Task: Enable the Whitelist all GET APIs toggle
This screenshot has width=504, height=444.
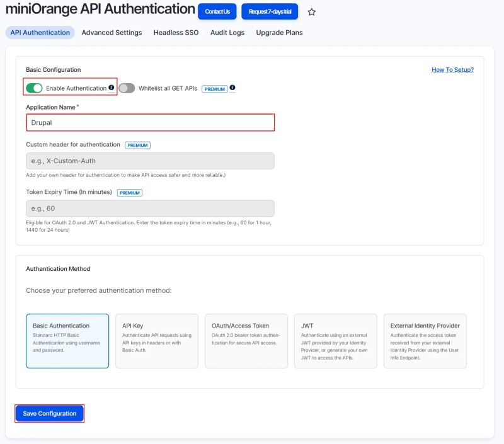Action: tap(127, 89)
